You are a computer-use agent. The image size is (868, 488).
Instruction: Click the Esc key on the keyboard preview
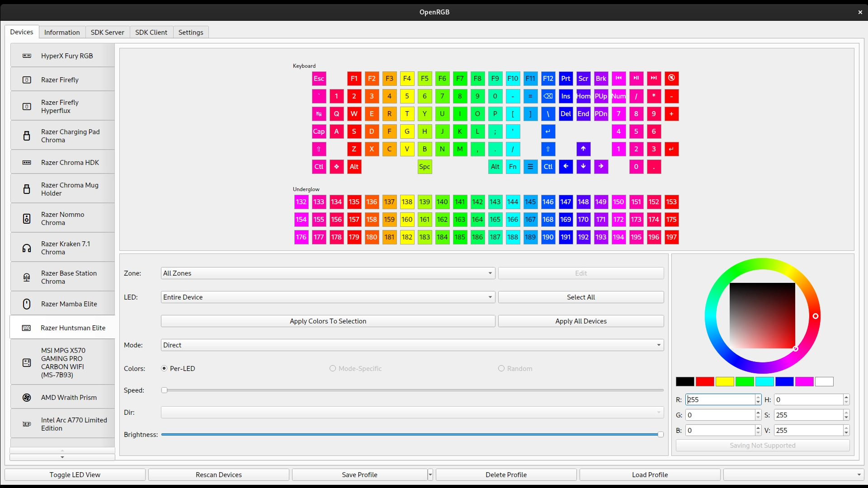pyautogui.click(x=319, y=78)
